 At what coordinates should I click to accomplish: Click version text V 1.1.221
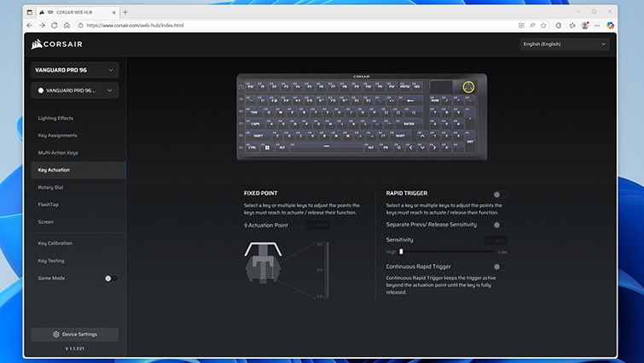75,348
